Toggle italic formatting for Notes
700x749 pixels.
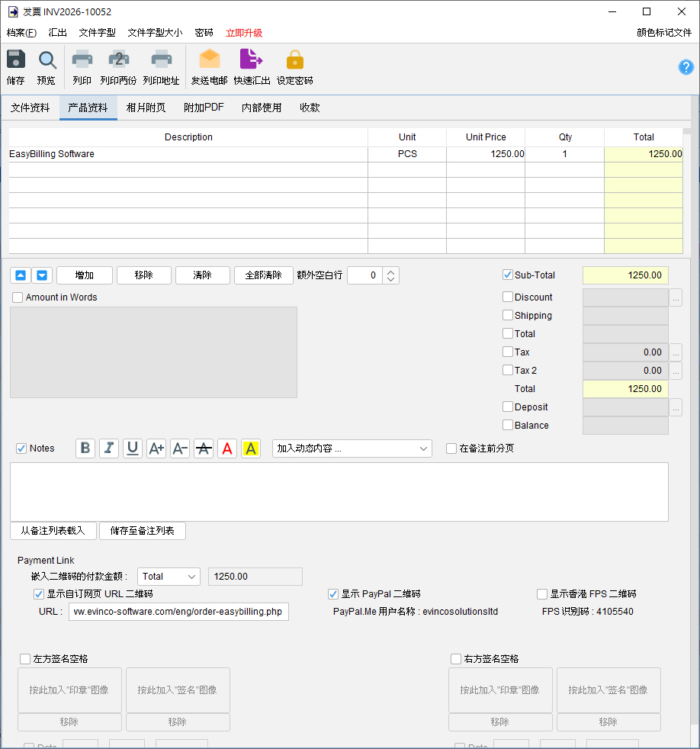tap(109, 448)
